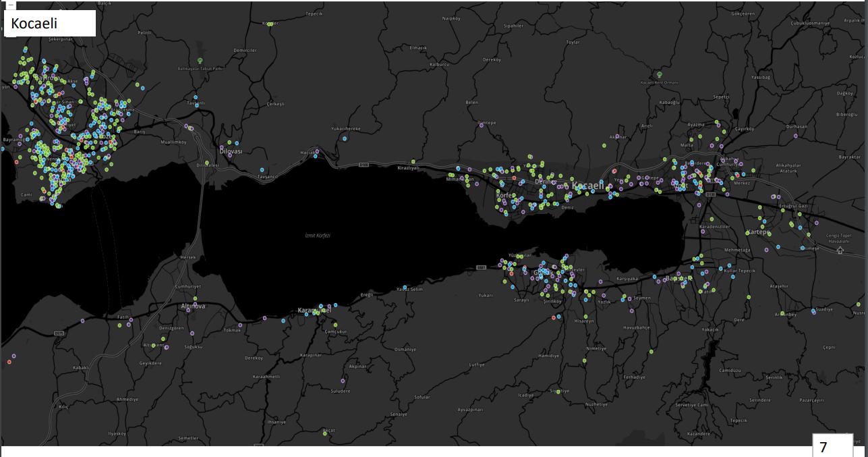Click the Havuzbahçe map label

point(636,327)
